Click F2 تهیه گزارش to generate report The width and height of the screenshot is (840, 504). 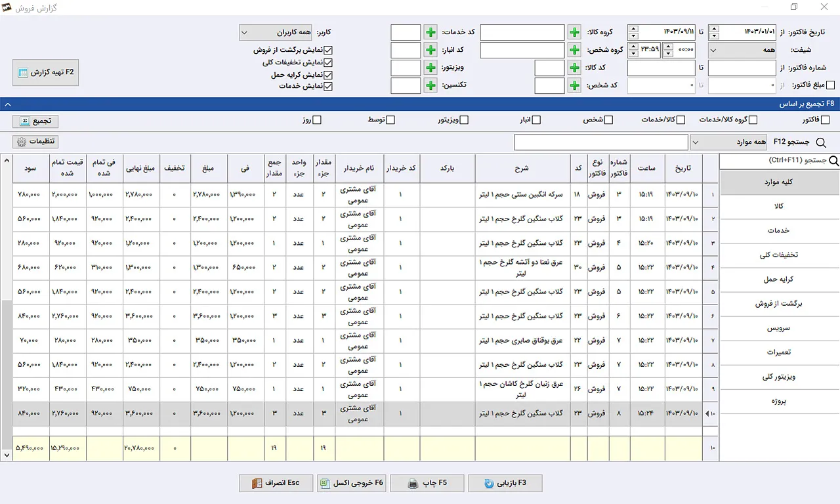pyautogui.click(x=46, y=72)
